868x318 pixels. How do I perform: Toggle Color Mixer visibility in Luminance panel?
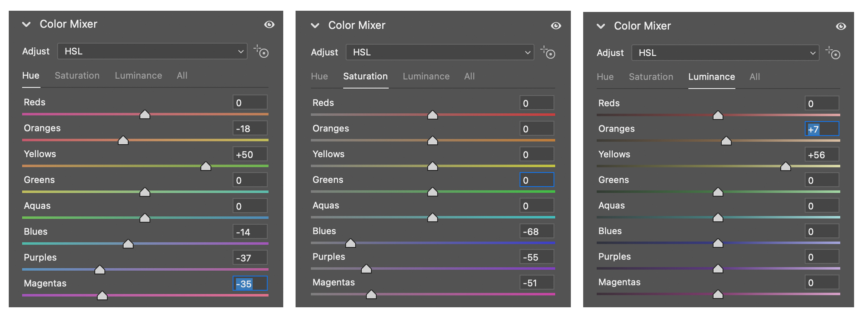[x=841, y=26]
